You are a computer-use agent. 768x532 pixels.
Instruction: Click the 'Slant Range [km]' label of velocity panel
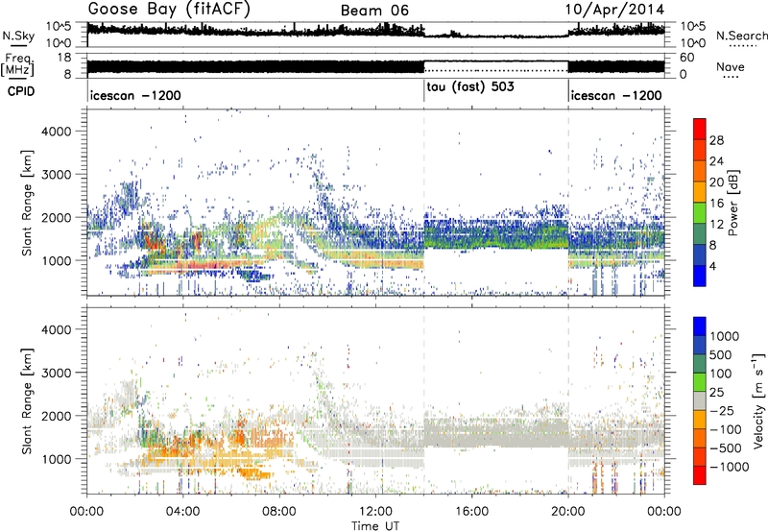(x=27, y=400)
